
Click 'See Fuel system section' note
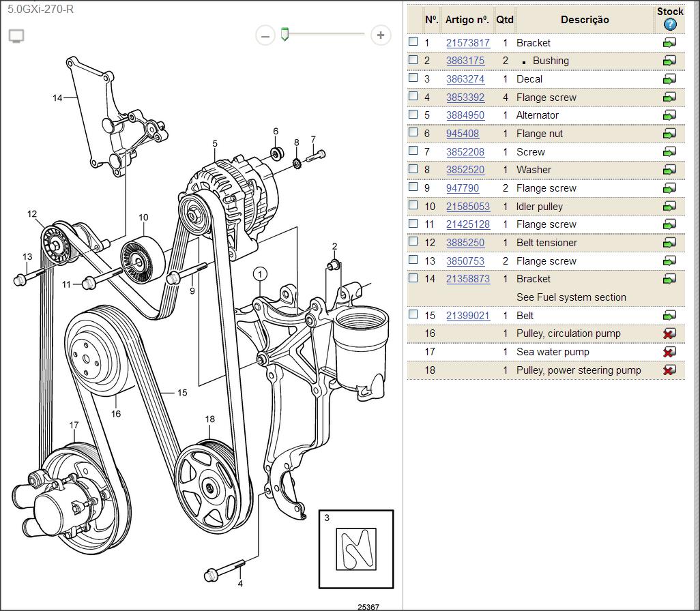click(x=571, y=297)
